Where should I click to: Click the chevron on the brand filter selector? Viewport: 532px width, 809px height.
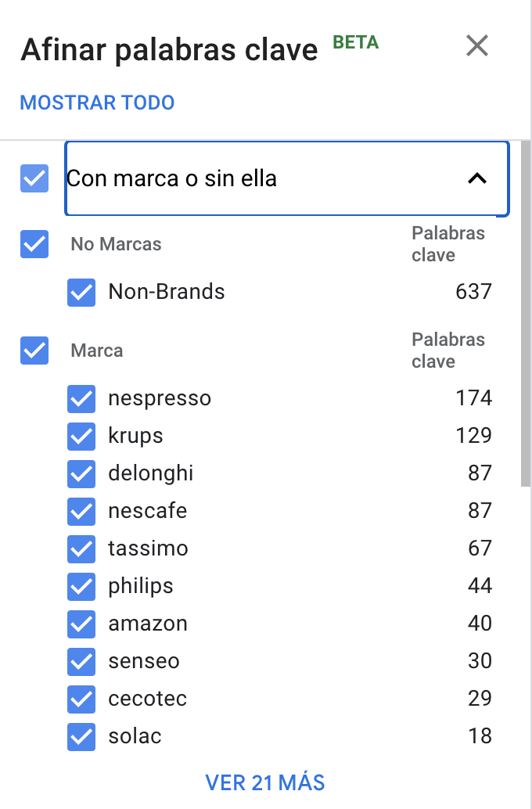[x=479, y=178]
